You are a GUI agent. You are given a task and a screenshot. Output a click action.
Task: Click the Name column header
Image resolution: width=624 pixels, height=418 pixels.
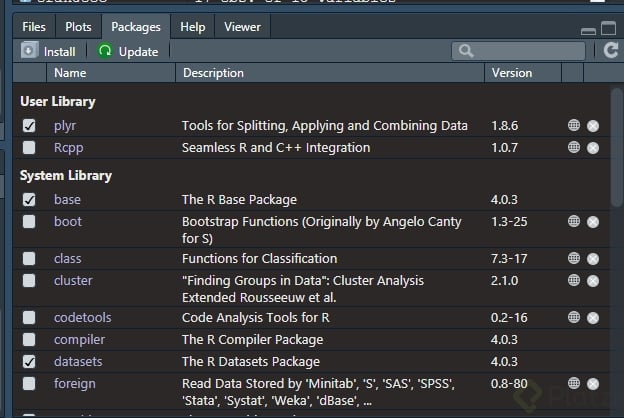70,73
